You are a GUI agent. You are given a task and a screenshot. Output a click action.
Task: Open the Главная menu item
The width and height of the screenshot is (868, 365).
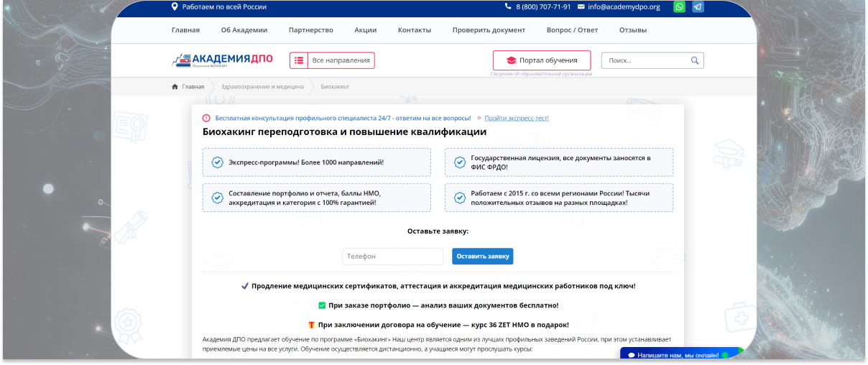pyautogui.click(x=185, y=30)
